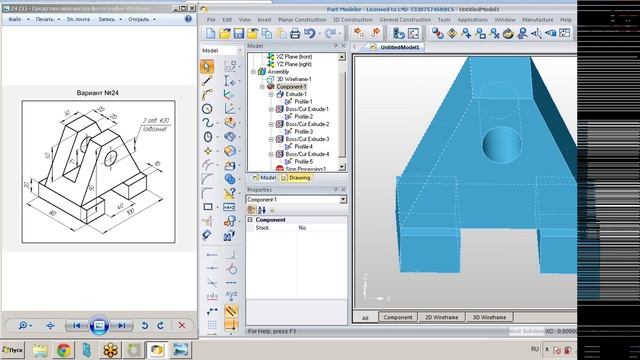Click the Пуск start button
This screenshot has width=640, height=360.
point(13,350)
